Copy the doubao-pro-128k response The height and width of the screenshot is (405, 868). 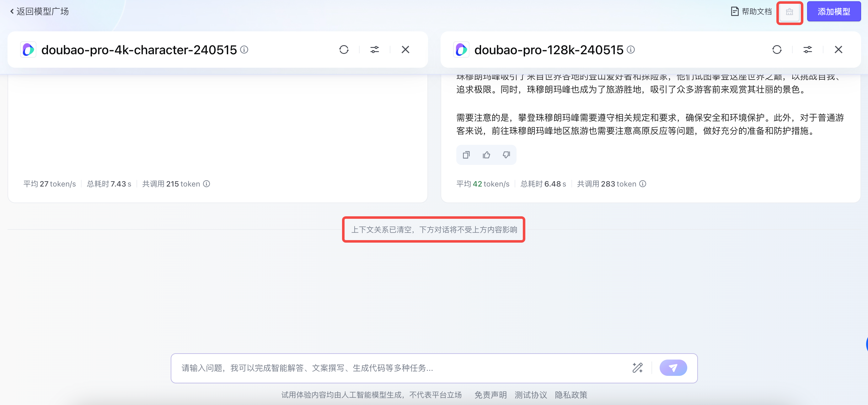point(466,155)
